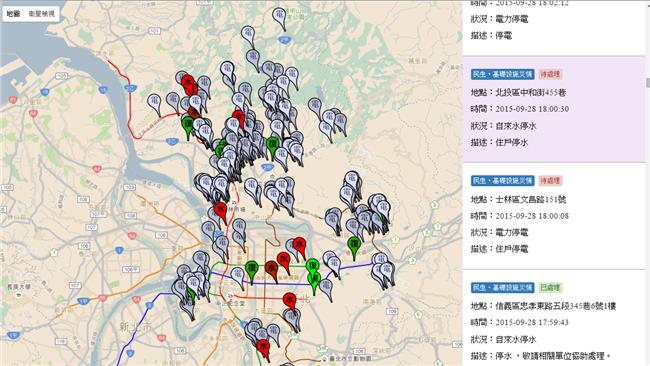Click the green marker in the Datong area center
Viewport: 650px width, 366px height.
tap(252, 269)
